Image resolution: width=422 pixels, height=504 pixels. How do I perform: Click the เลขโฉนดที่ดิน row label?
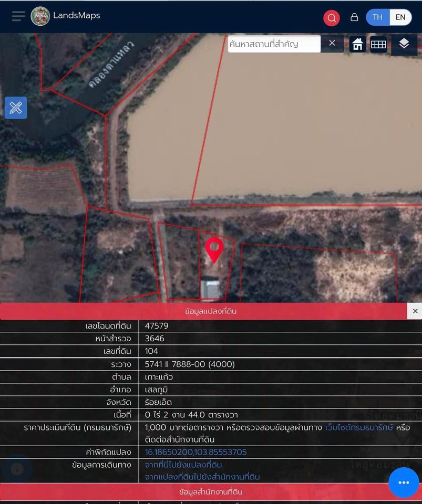pos(108,326)
